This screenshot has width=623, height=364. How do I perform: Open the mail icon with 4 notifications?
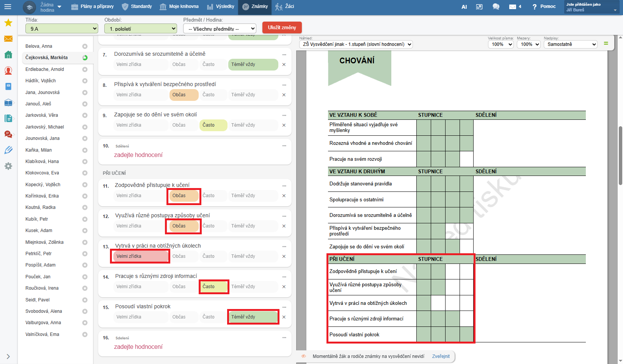click(x=515, y=7)
